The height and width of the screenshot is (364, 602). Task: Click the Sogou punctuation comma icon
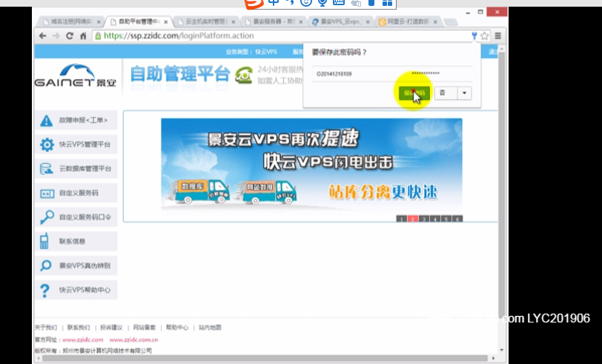point(291,2)
